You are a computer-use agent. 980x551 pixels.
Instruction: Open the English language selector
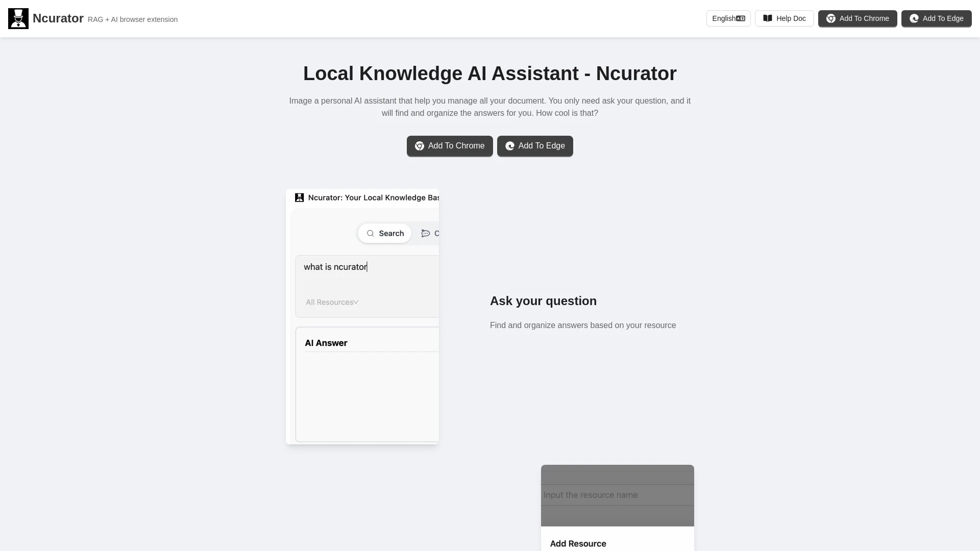pos(728,18)
